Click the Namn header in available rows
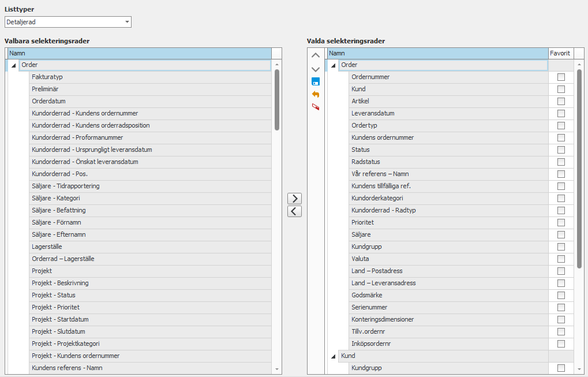588x377 pixels. pyautogui.click(x=138, y=53)
